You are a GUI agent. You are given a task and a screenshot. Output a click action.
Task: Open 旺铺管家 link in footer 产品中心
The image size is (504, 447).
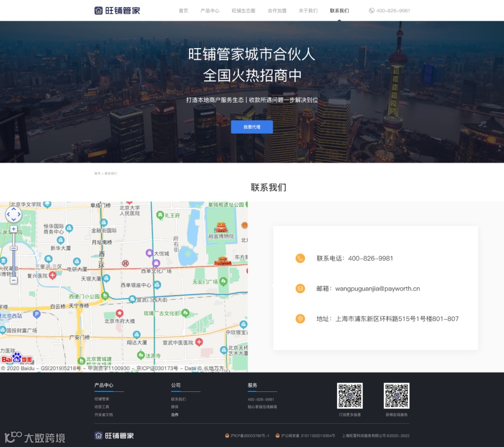pyautogui.click(x=102, y=399)
